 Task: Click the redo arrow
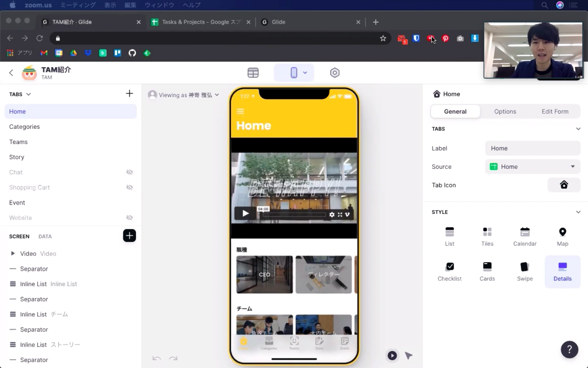click(x=173, y=358)
